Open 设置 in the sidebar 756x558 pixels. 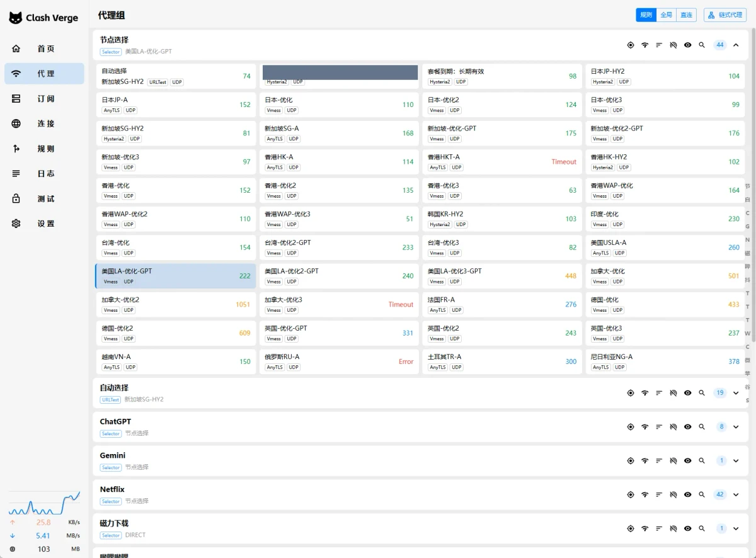pos(44,224)
